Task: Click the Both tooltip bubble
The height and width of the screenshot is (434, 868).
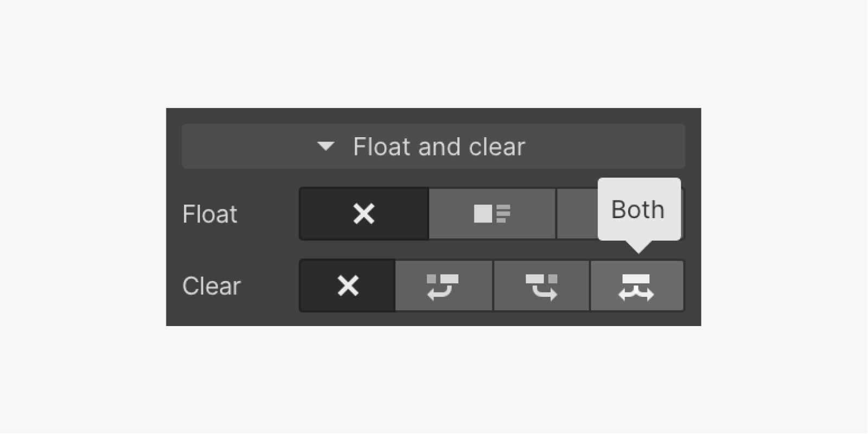Action: coord(639,209)
